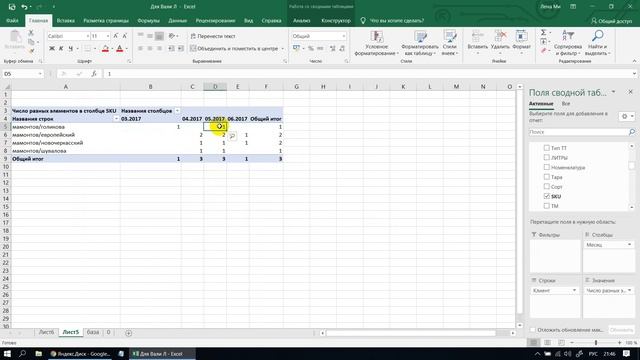Apply the fill color bucket
The width and height of the screenshot is (640, 360).
click(x=105, y=49)
